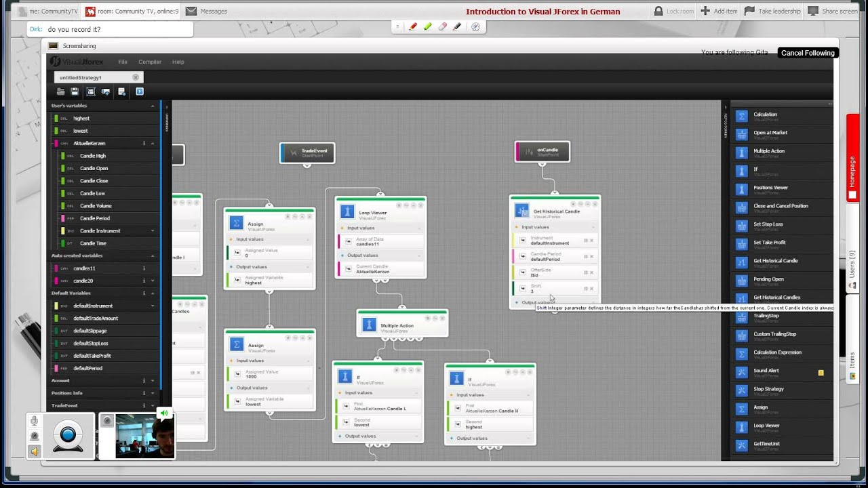Select the black marker annotation tool
The image size is (868, 488).
[x=457, y=27]
